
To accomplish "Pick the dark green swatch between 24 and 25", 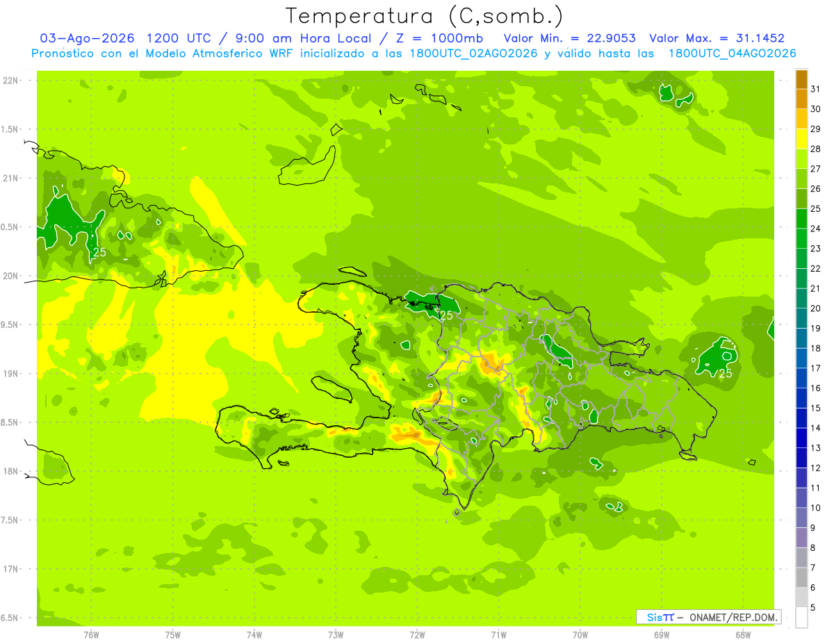I will coord(801,219).
